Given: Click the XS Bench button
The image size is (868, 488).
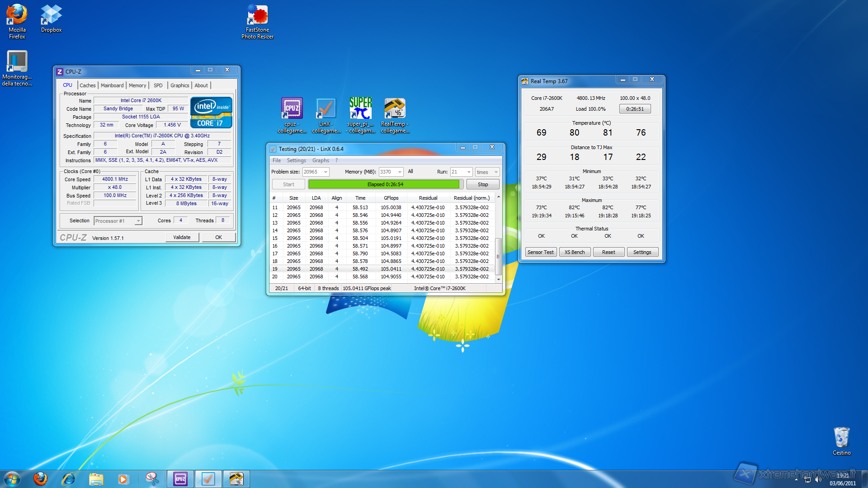Looking at the screenshot, I should [574, 252].
